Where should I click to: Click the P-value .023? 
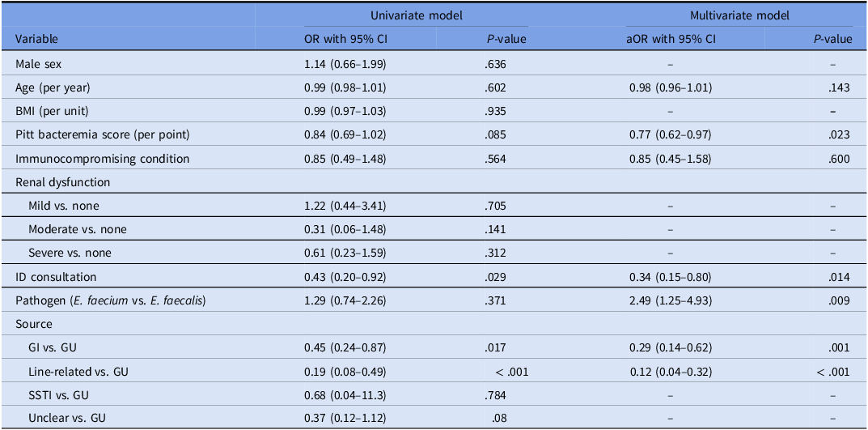(x=840, y=135)
